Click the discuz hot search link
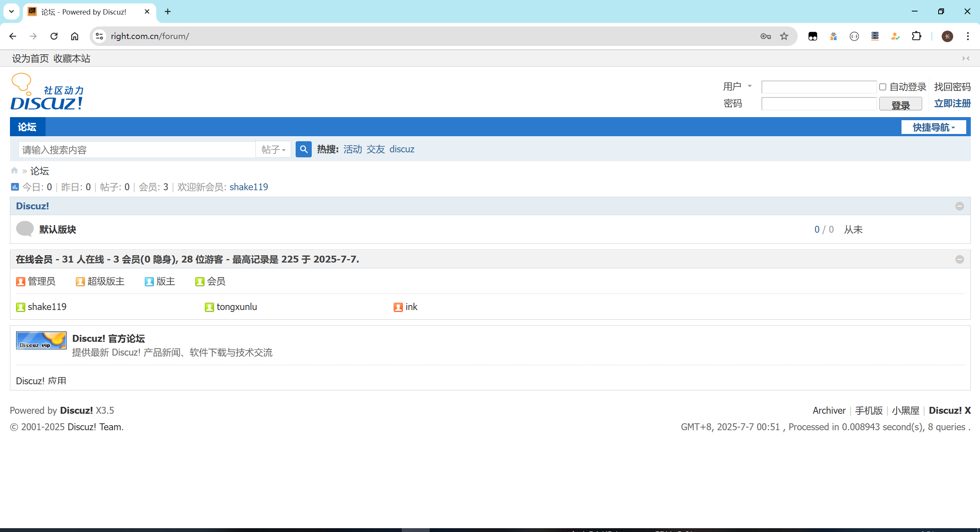 pos(402,149)
